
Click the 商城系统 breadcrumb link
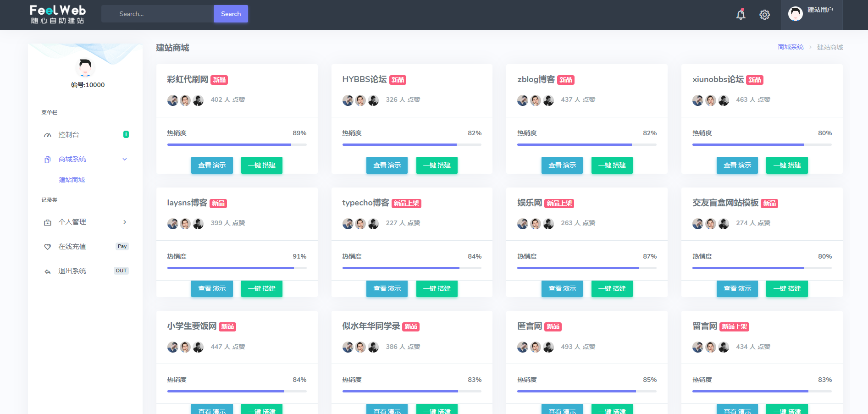(791, 47)
